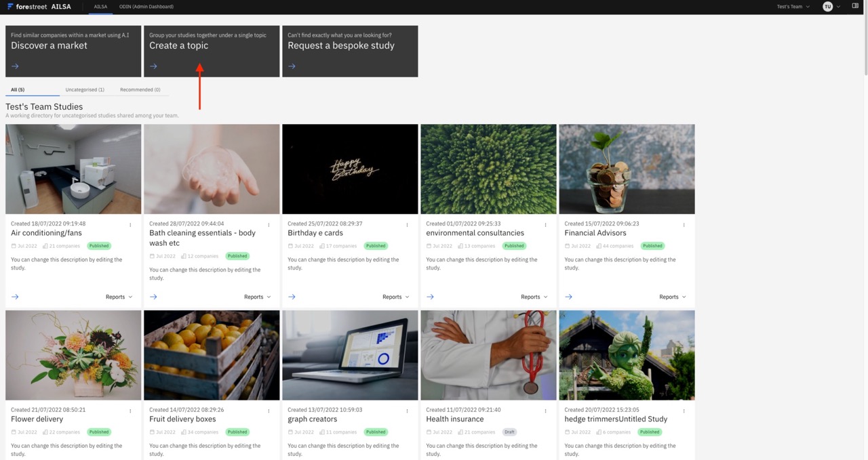
Task: Click the arrow on Discover a market tile
Action: click(15, 66)
